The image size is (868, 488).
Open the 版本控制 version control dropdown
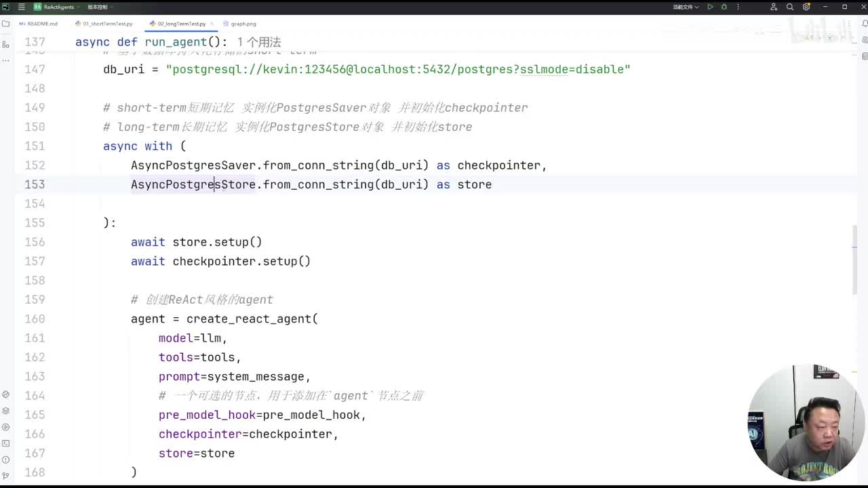coord(100,7)
